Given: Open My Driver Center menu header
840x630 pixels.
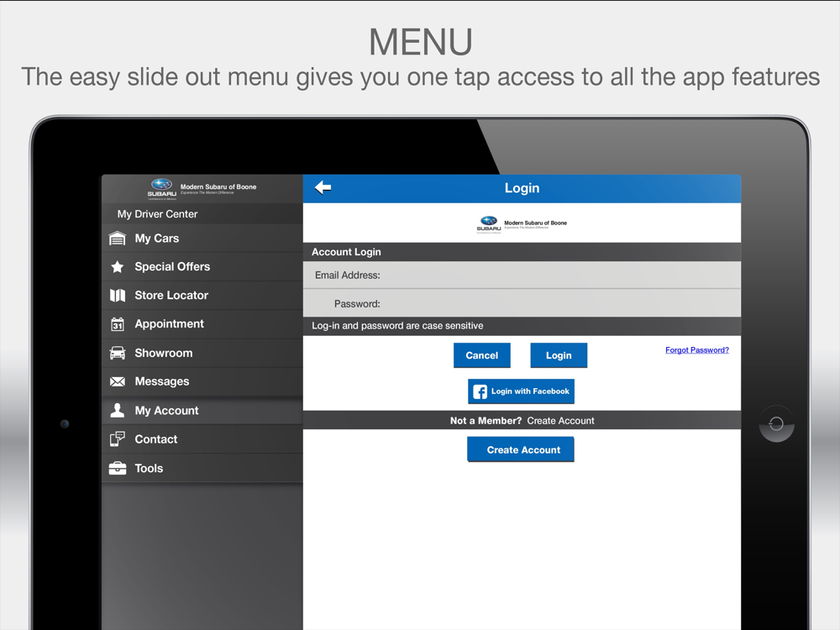Looking at the screenshot, I should point(158,214).
